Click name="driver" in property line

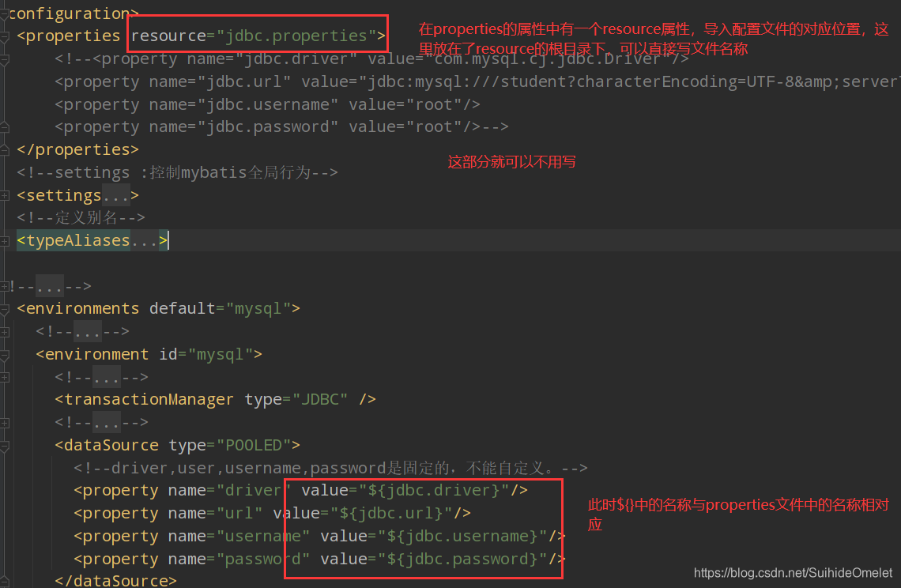pos(230,490)
